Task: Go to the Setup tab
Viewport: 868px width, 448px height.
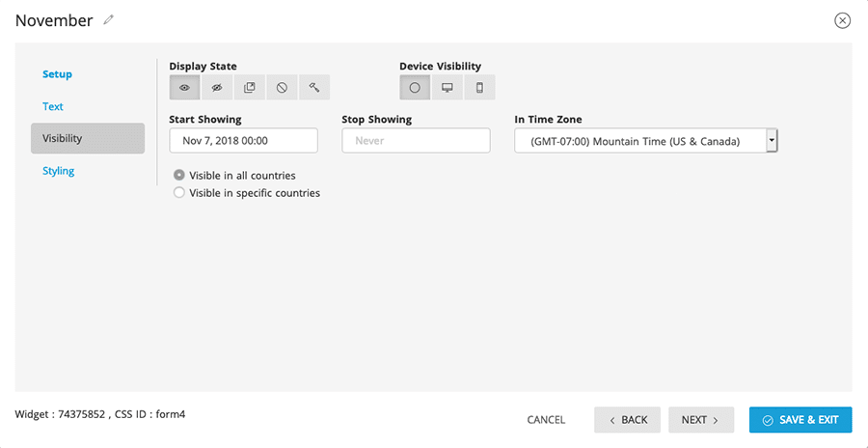Action: pos(58,74)
